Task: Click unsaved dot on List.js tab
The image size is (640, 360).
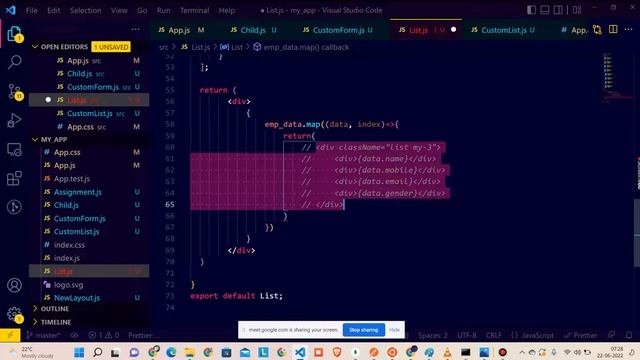Action: click(x=453, y=29)
